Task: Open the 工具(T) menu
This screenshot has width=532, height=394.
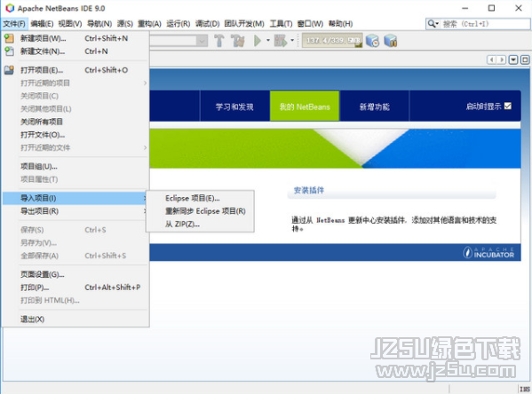Action: click(x=281, y=24)
